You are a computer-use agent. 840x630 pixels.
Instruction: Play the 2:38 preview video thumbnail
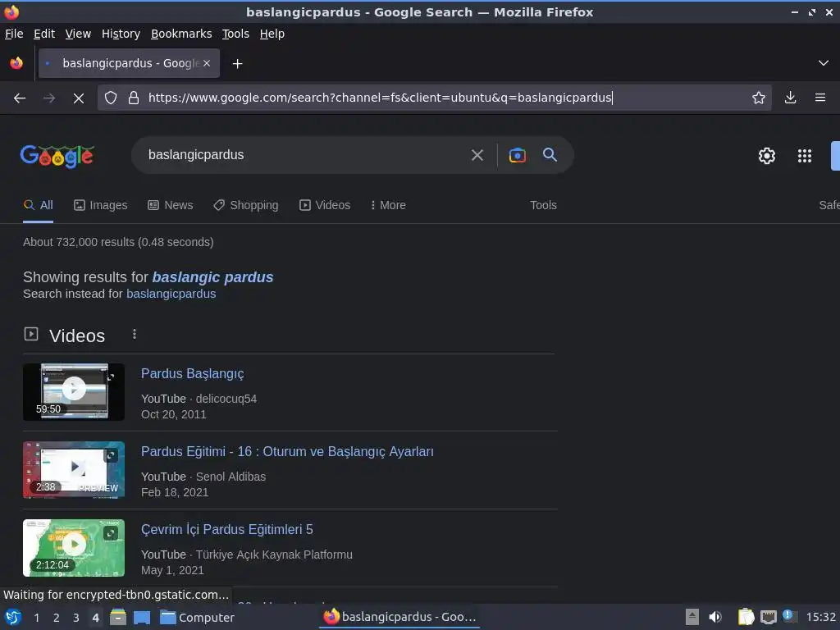tap(74, 470)
